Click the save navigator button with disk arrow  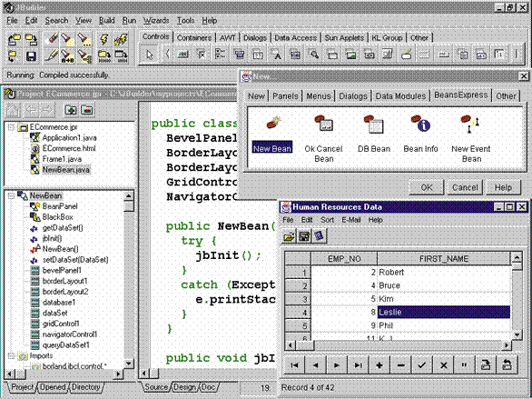(x=486, y=365)
